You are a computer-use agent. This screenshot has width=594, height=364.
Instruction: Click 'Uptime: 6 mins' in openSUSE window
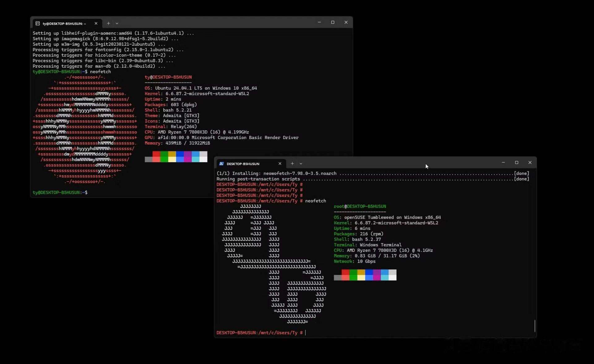(352, 228)
